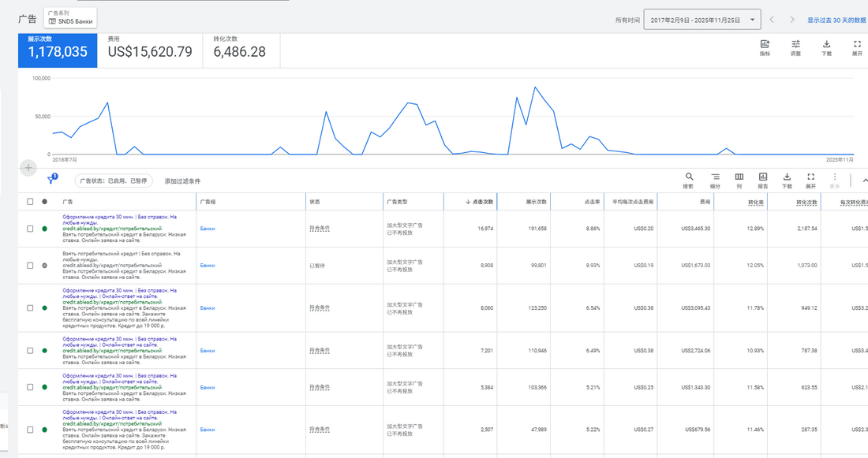Screen dimensions: 868x458
Task: Open the columns (列) icon
Action: pyautogui.click(x=739, y=180)
